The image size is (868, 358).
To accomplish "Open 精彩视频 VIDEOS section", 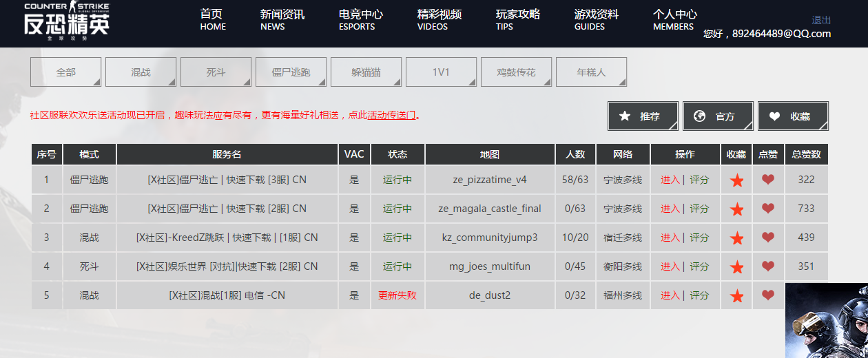I will click(440, 20).
